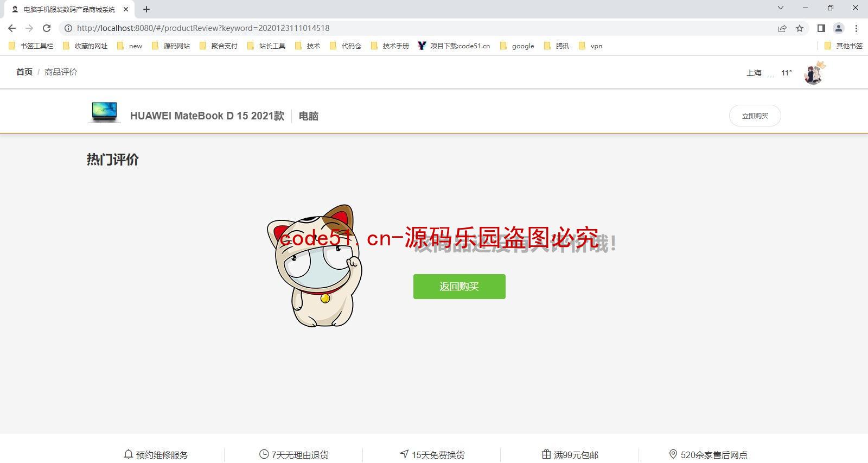
Task: Click the 上海 city label
Action: pos(754,73)
